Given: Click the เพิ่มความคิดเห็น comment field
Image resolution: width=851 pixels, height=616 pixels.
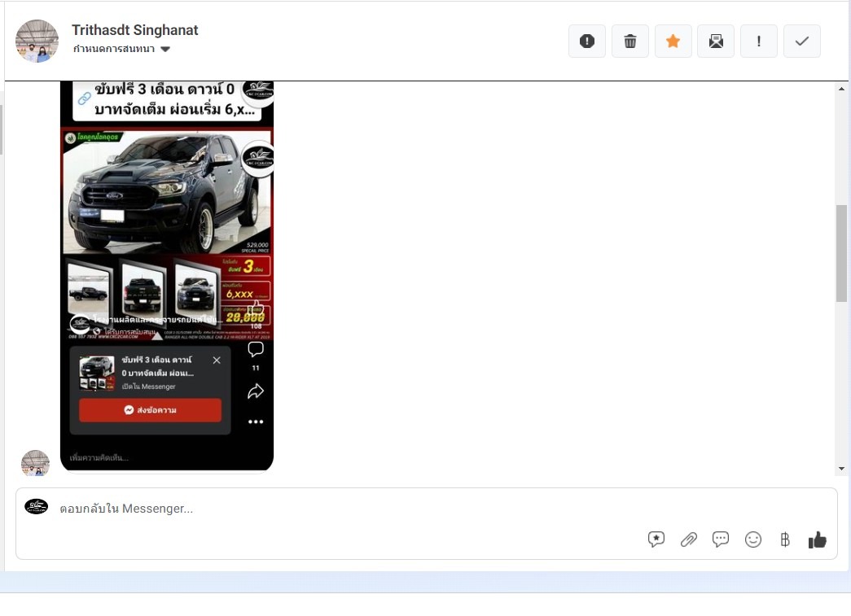Looking at the screenshot, I should pyautogui.click(x=99, y=457).
